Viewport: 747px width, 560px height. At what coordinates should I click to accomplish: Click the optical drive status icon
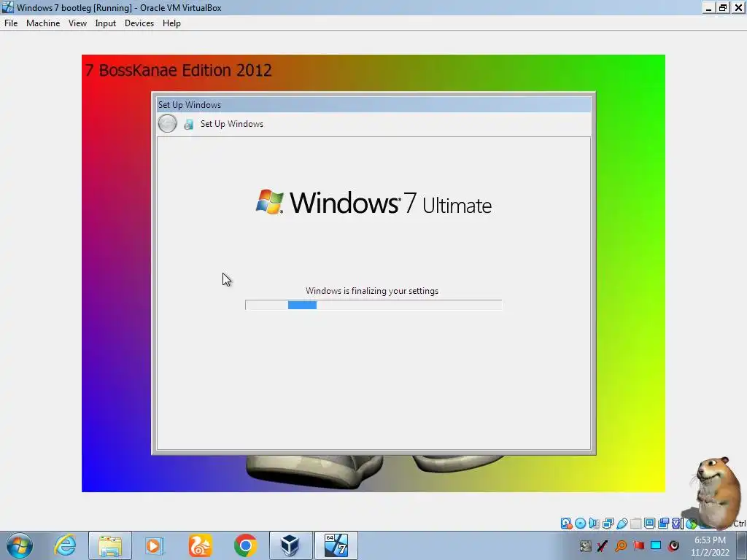pyautogui.click(x=580, y=524)
